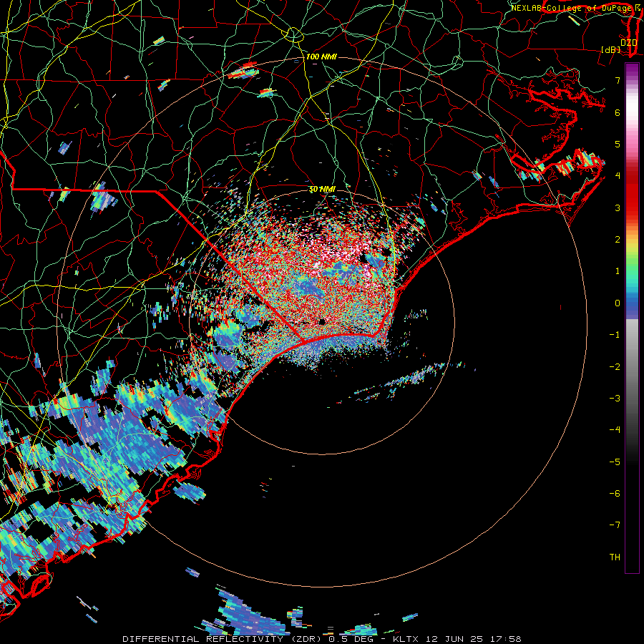Click the -2 scale value

(615, 367)
